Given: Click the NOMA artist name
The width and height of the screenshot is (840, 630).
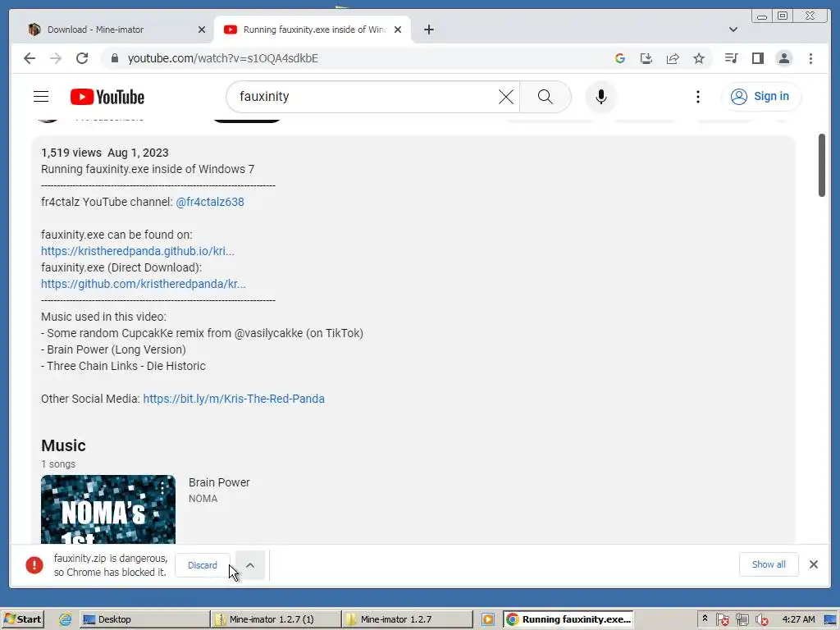Looking at the screenshot, I should (203, 498).
